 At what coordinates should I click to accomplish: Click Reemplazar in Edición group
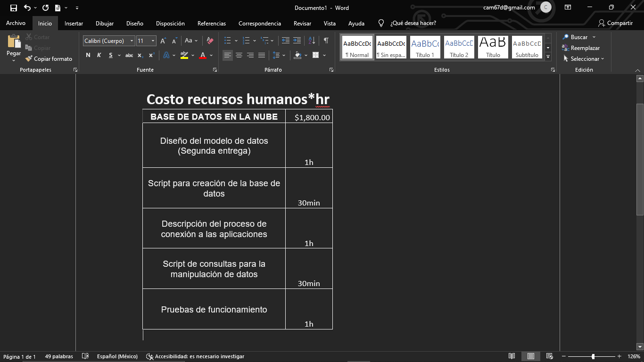(581, 48)
